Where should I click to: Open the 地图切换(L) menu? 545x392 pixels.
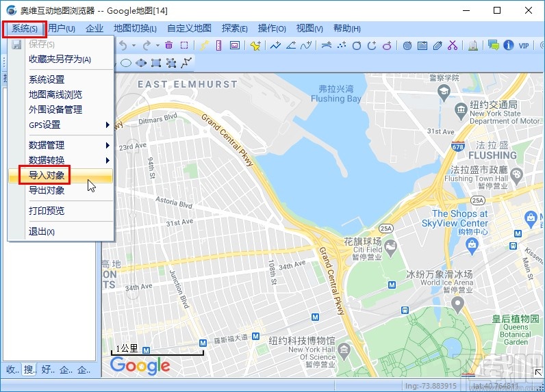[x=135, y=29]
